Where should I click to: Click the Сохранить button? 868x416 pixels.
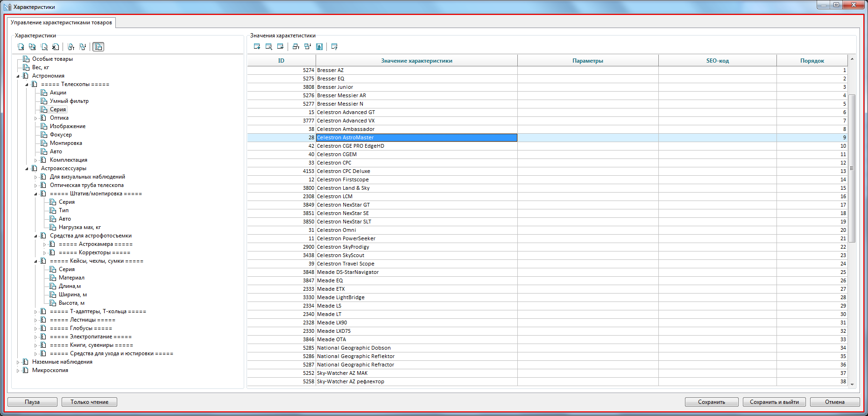[x=712, y=402]
